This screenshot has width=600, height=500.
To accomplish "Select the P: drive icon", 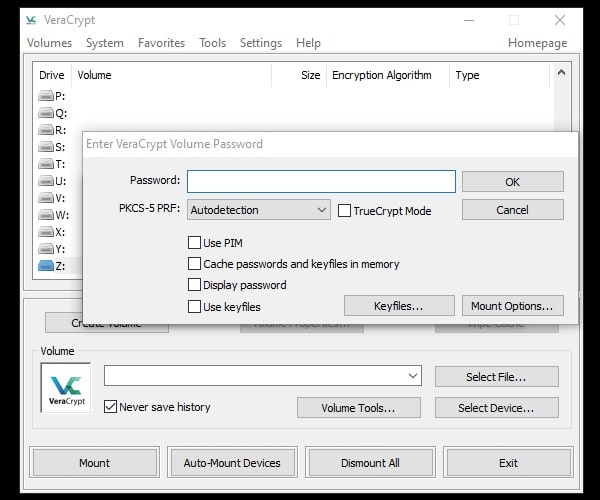I will tap(46, 96).
